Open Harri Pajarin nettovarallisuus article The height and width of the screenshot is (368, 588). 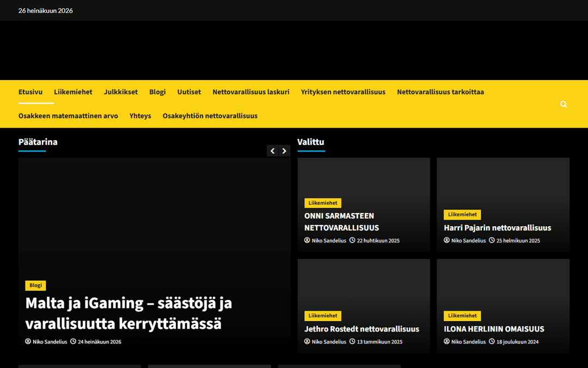click(x=498, y=228)
